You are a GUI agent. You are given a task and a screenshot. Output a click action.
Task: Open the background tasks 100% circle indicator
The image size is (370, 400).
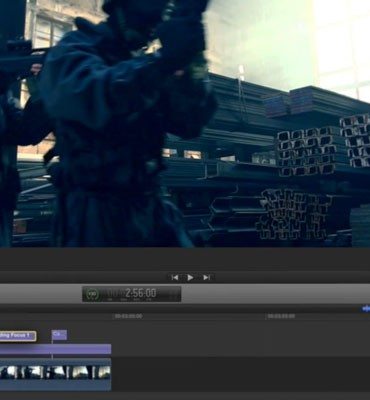coord(93,294)
